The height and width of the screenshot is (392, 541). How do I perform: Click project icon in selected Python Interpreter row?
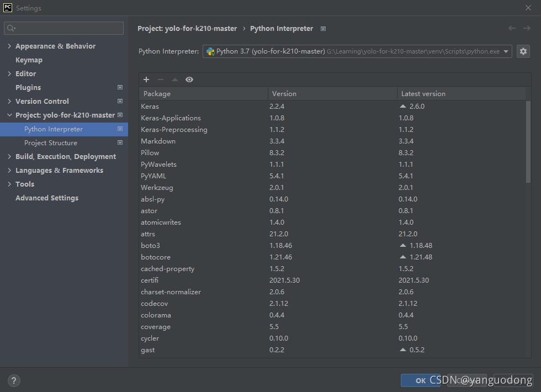(120, 129)
